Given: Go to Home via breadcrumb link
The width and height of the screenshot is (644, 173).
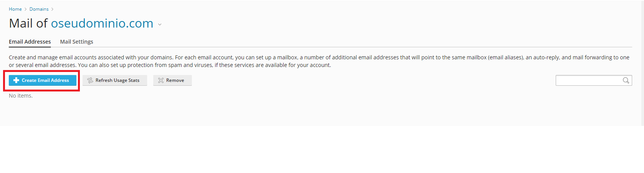Looking at the screenshot, I should click(15, 9).
